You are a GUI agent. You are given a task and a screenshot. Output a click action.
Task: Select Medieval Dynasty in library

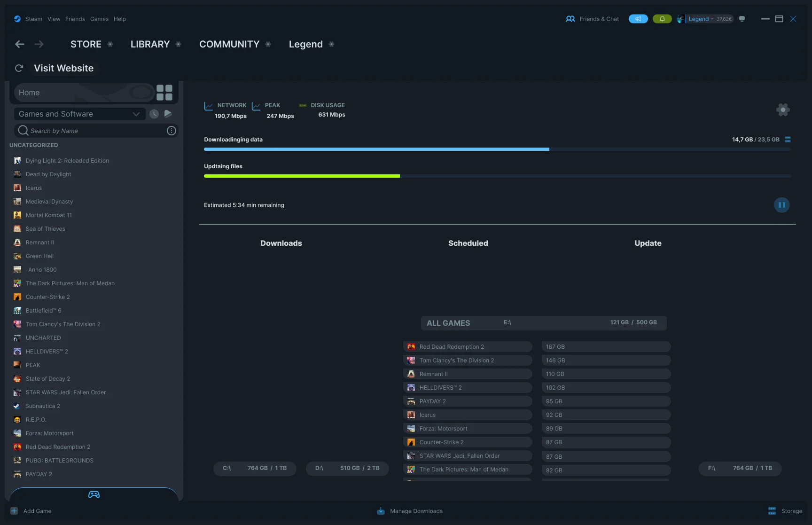tap(49, 202)
